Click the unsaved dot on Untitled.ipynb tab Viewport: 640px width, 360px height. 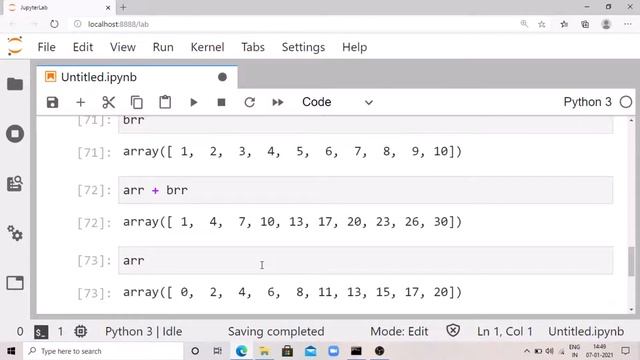click(222, 77)
